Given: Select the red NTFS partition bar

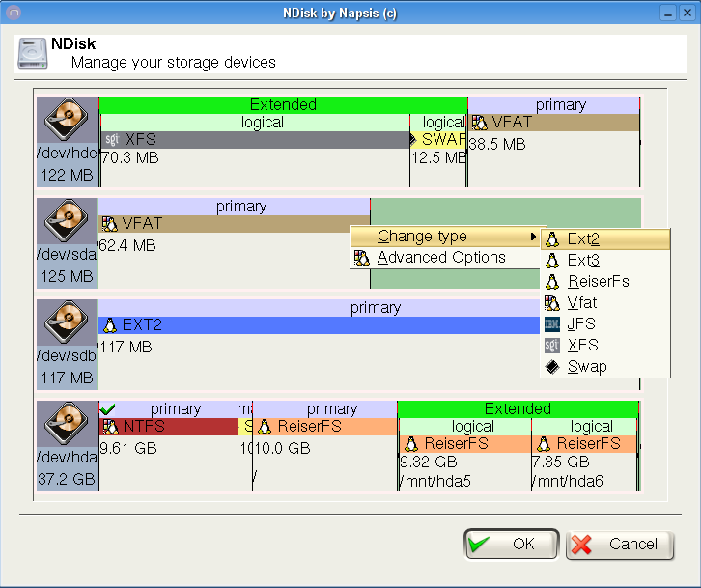Looking at the screenshot, I should [x=168, y=427].
